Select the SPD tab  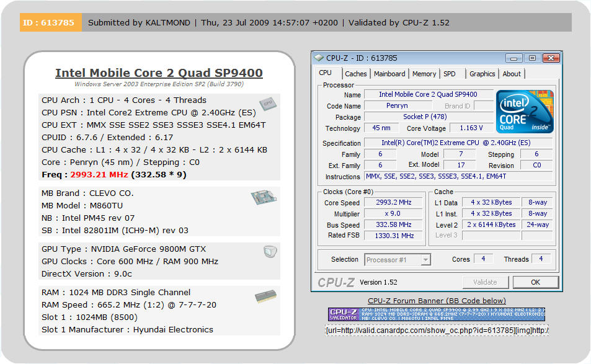point(449,74)
